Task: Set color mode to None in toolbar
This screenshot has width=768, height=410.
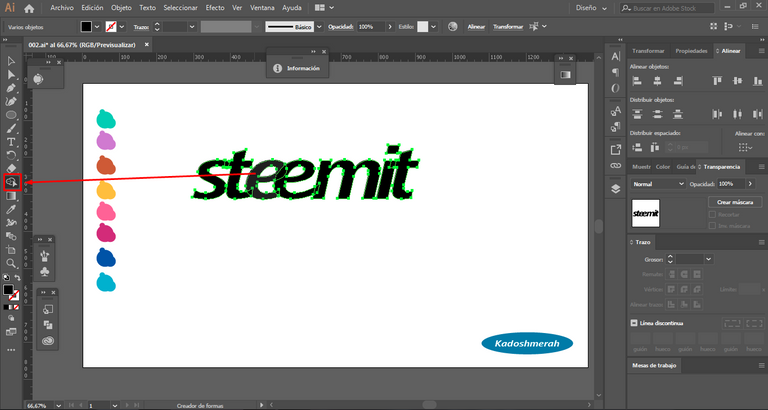Action: click(x=16, y=307)
